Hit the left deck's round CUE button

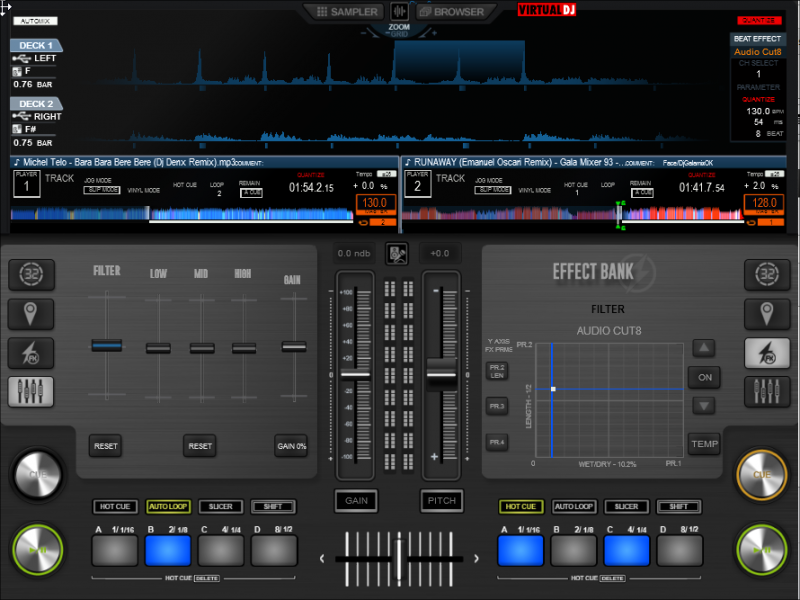[x=38, y=474]
